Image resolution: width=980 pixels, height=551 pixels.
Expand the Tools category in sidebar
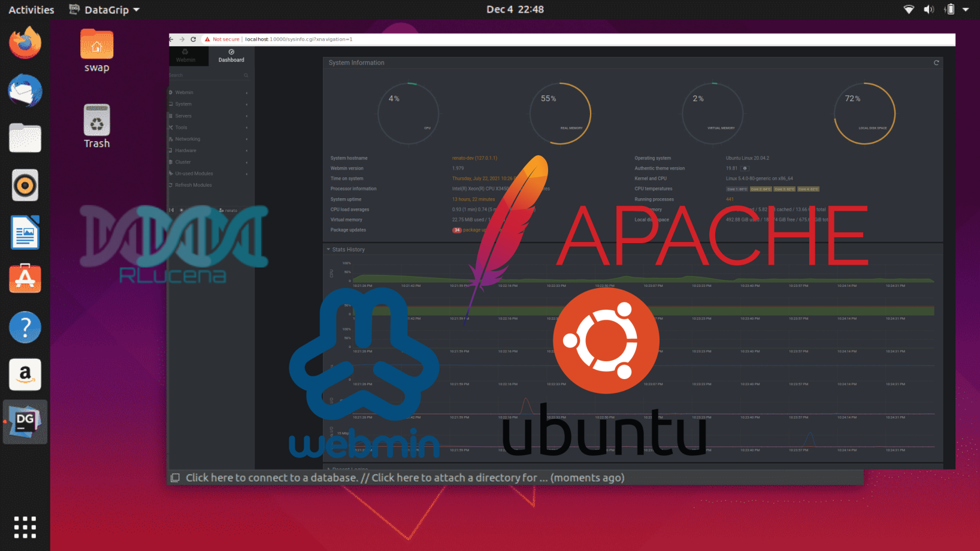208,128
